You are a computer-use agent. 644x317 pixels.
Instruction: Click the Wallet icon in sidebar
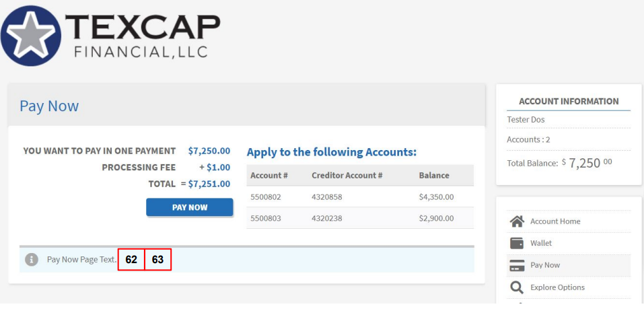coord(517,243)
